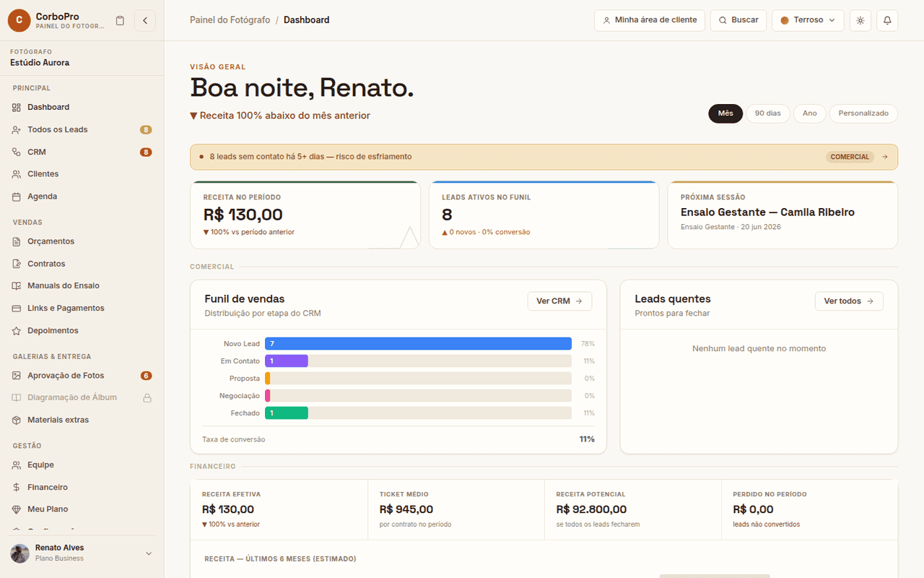Click Painel do Fotógrafo breadcrumb link
This screenshot has height=578, width=924.
pos(230,20)
